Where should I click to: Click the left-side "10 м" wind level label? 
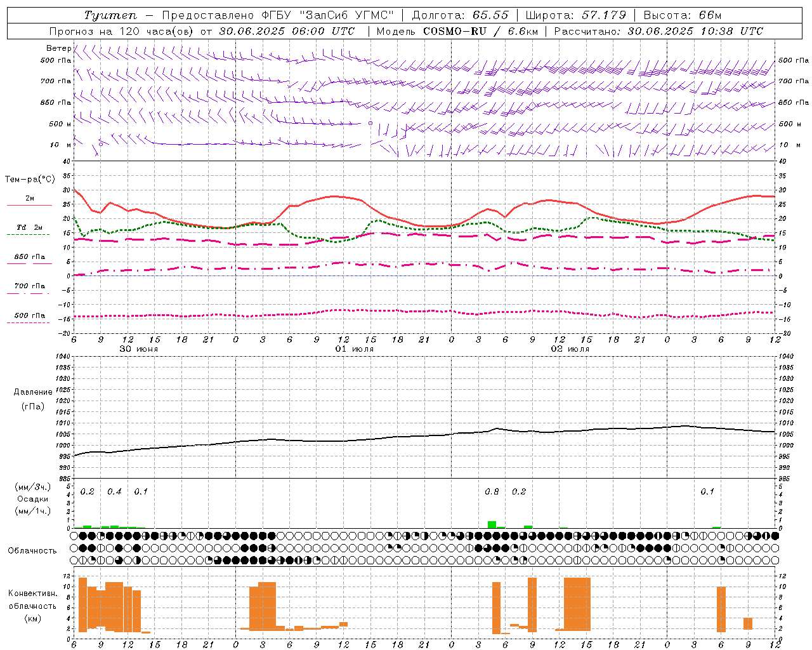click(60, 145)
